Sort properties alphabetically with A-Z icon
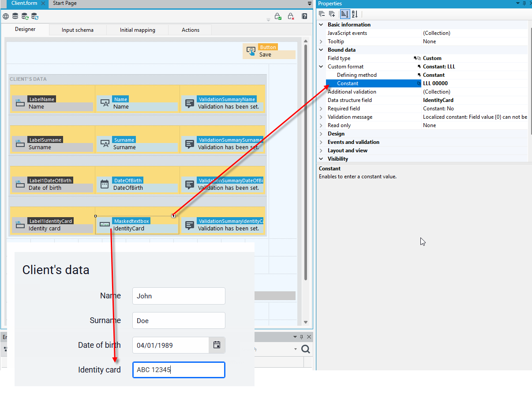Viewport: 532px width, 399px height. click(x=355, y=14)
